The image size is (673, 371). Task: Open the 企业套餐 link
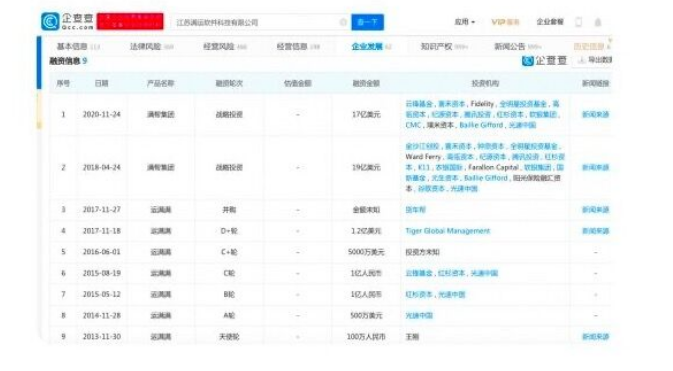pyautogui.click(x=550, y=22)
